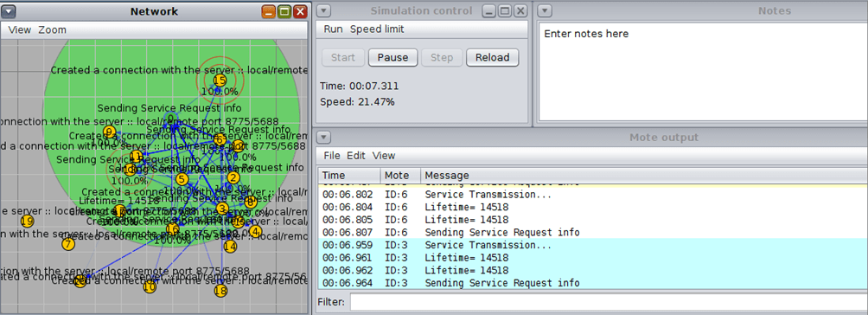Select mote 8 in the Network view
The width and height of the screenshot is (868, 315).
250,202
